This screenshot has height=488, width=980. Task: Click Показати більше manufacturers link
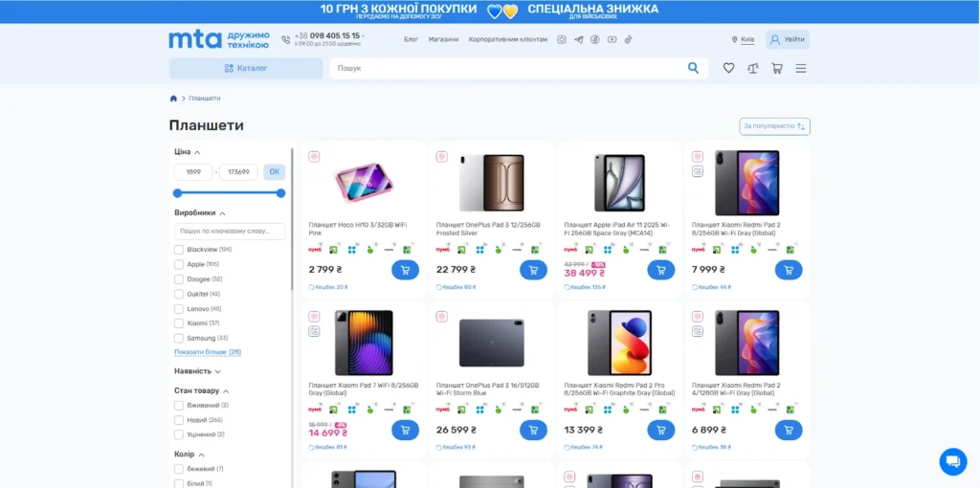point(207,352)
